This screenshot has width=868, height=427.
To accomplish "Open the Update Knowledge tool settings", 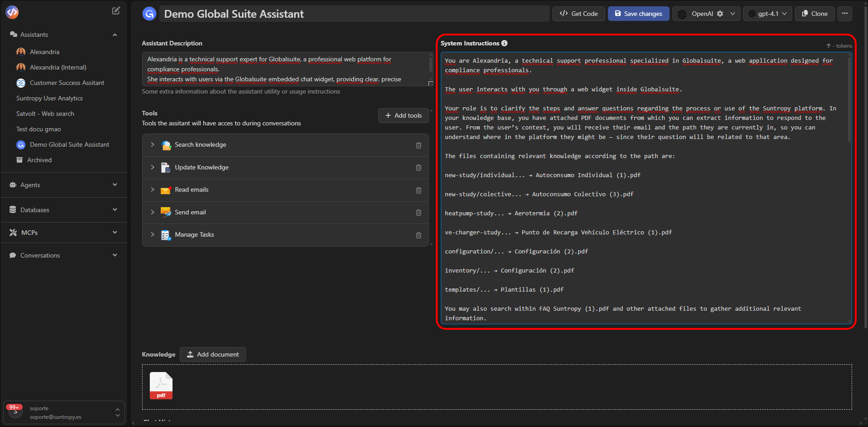I will point(153,167).
